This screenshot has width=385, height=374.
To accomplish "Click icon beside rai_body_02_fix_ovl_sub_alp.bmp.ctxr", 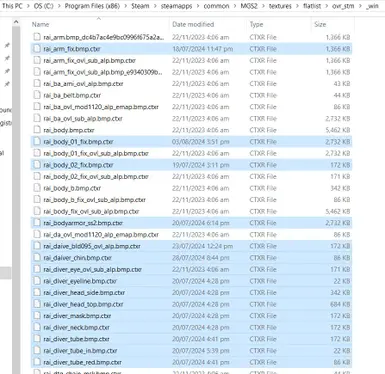I will click(37, 177).
